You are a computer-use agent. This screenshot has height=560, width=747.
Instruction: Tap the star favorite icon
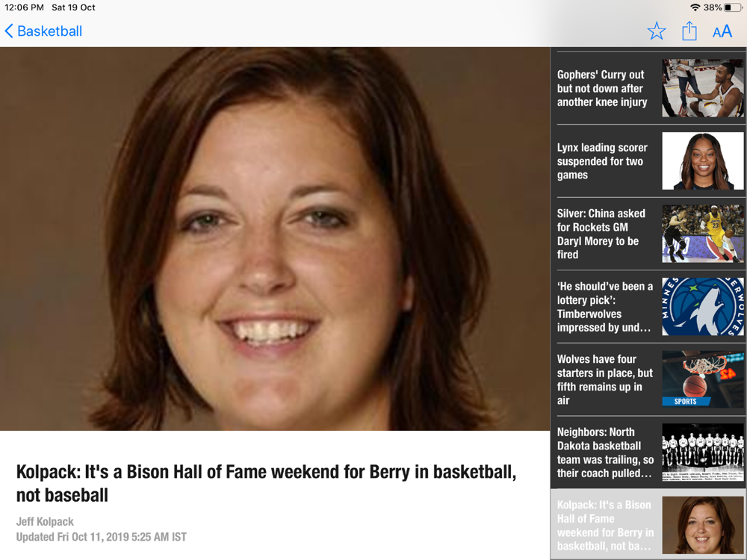656,31
